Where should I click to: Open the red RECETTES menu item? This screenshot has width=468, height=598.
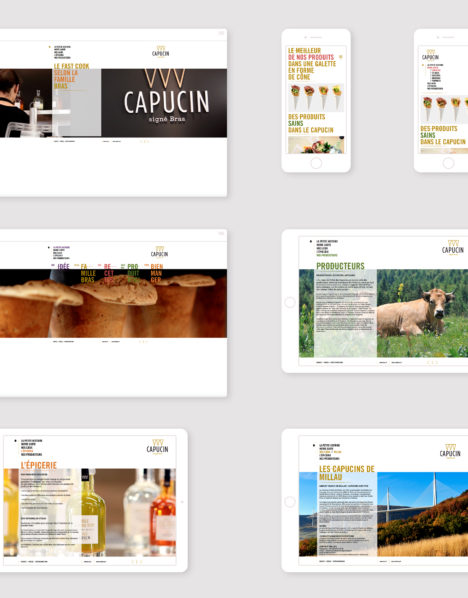109,273
